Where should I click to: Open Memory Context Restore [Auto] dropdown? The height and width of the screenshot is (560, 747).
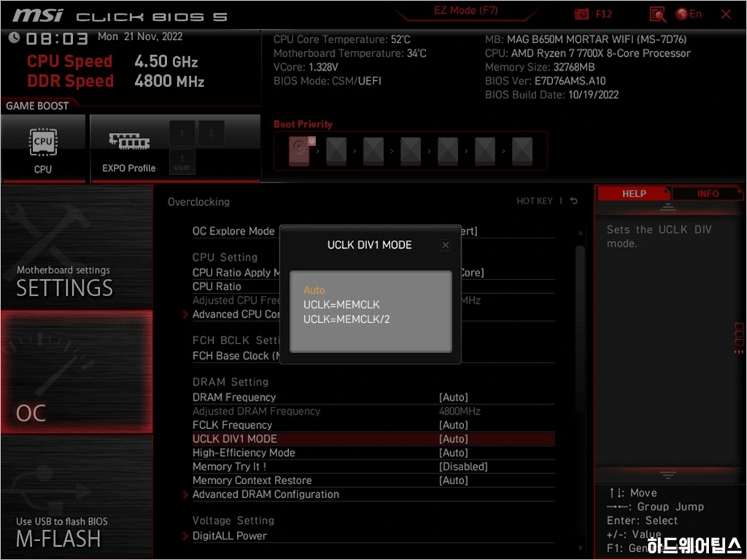(453, 480)
